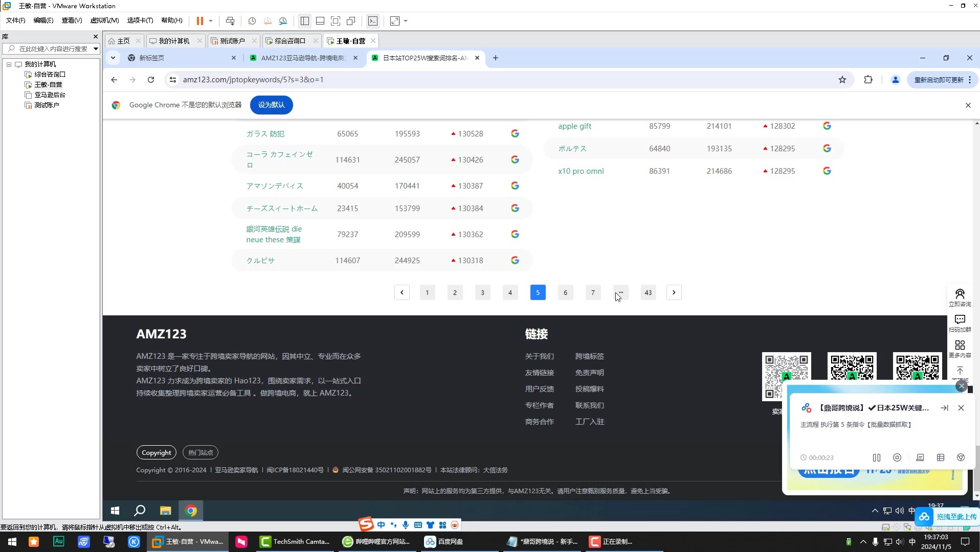Close the 库 library panel
Screen dimensions: 980x552
(x=95, y=37)
